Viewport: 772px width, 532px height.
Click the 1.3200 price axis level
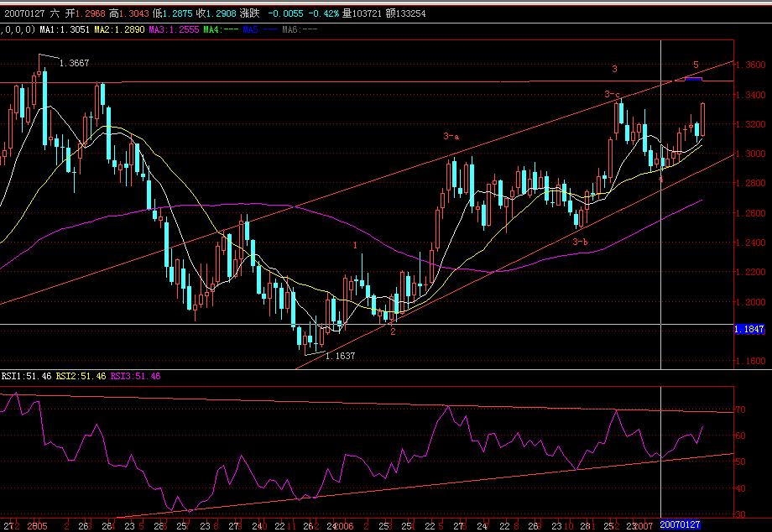[751, 124]
